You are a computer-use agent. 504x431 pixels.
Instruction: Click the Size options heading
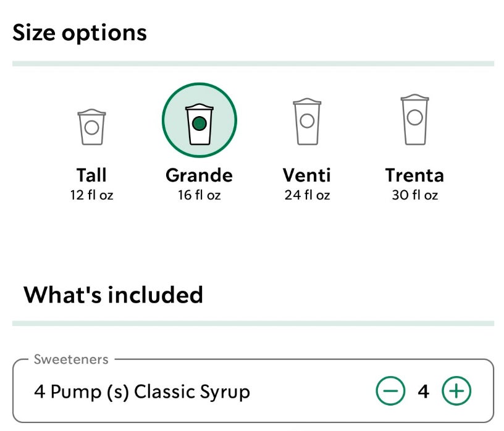pos(80,32)
